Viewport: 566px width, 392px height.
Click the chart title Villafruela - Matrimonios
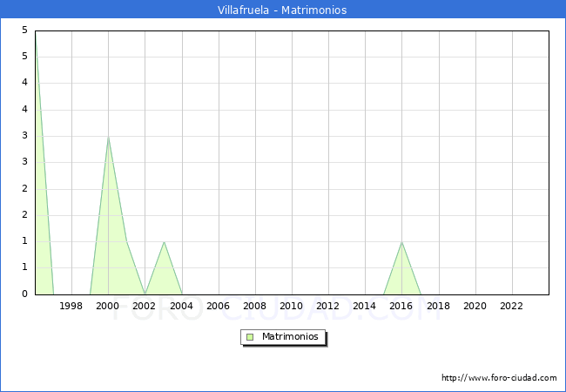[x=282, y=10]
